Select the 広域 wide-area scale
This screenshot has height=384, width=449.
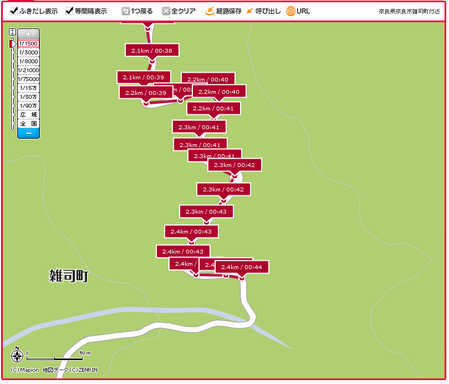tap(28, 115)
